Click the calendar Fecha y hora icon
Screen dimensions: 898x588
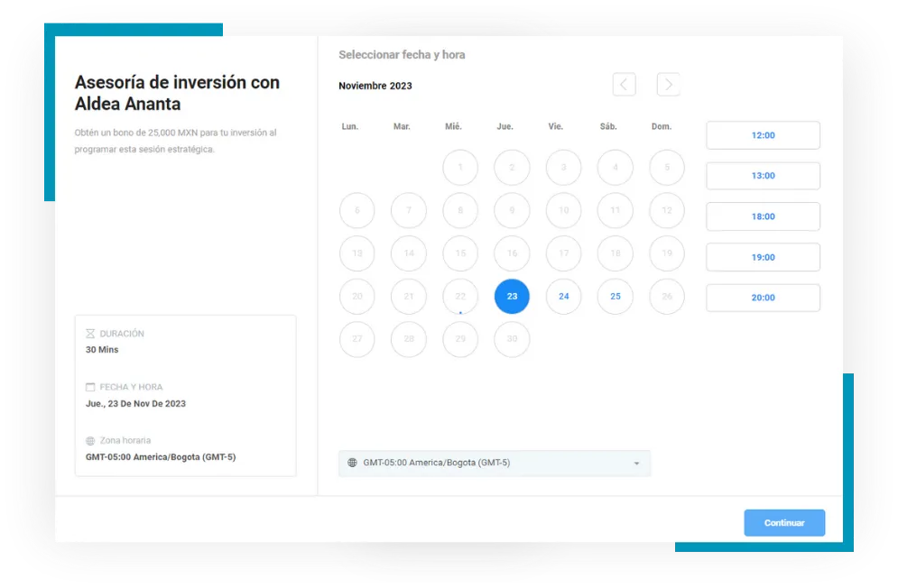pos(90,387)
